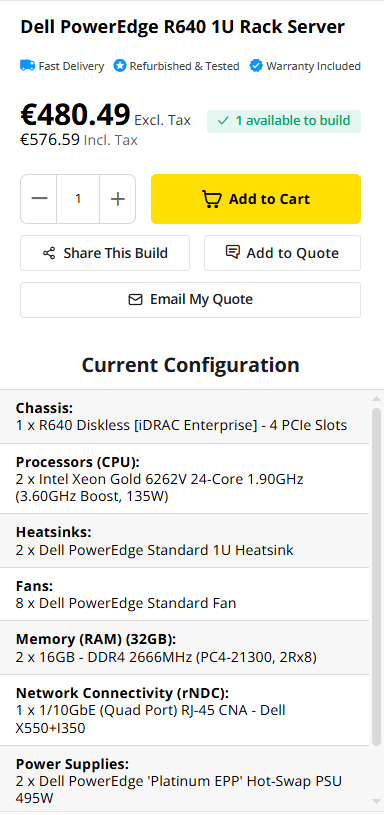Click the scrollbar down arrow in configuration list

[377, 801]
